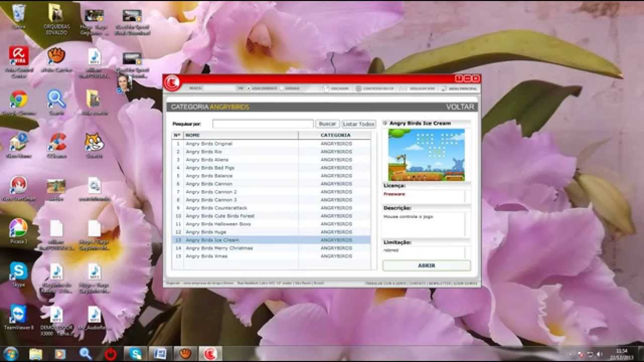Click the CONTATO footer link
644x362 pixels.
pos(417,284)
